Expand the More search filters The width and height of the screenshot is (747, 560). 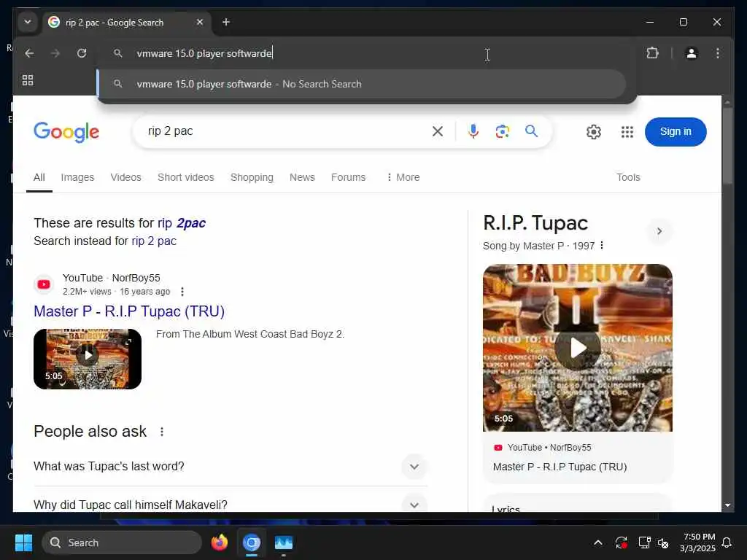pyautogui.click(x=403, y=177)
